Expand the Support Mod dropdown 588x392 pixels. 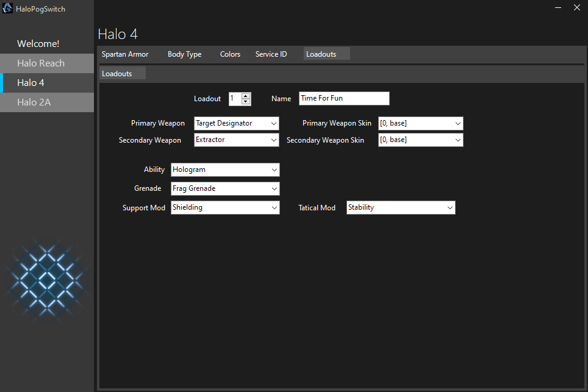coord(225,208)
